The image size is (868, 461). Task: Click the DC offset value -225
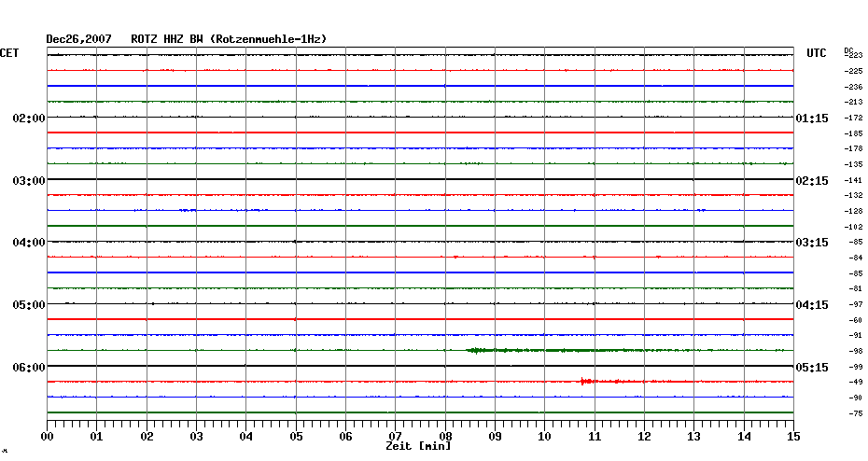pyautogui.click(x=853, y=72)
